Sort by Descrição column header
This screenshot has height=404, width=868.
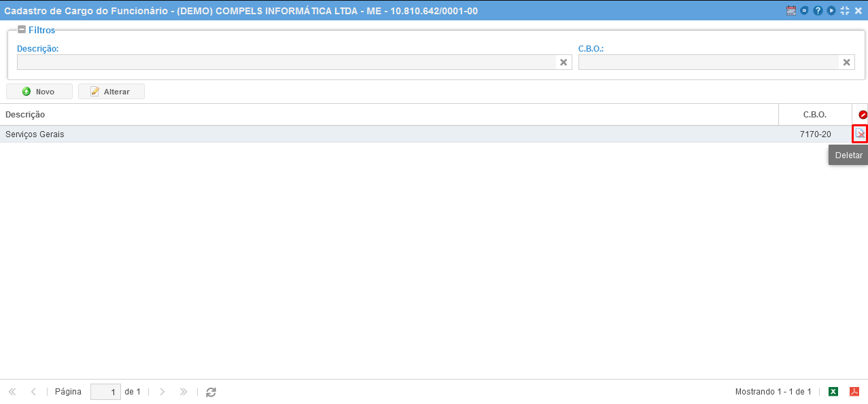tap(389, 115)
